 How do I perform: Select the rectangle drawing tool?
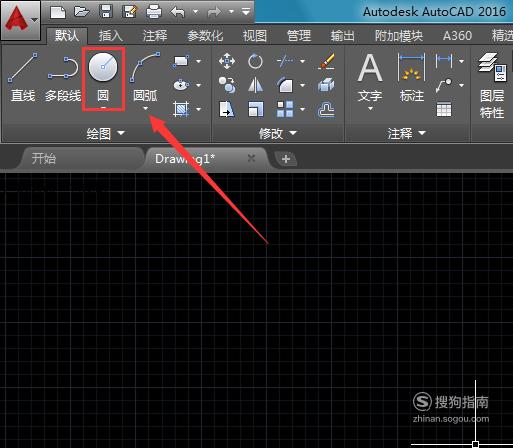(x=180, y=61)
